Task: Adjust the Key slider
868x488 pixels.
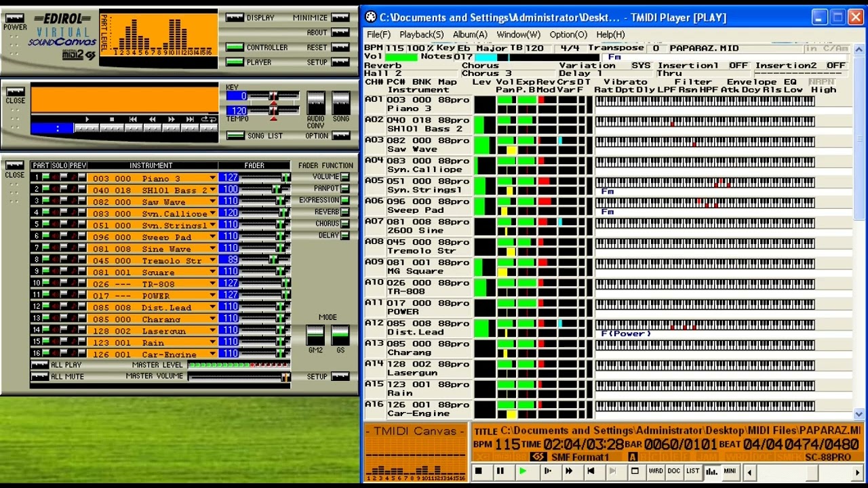Action: pos(275,96)
